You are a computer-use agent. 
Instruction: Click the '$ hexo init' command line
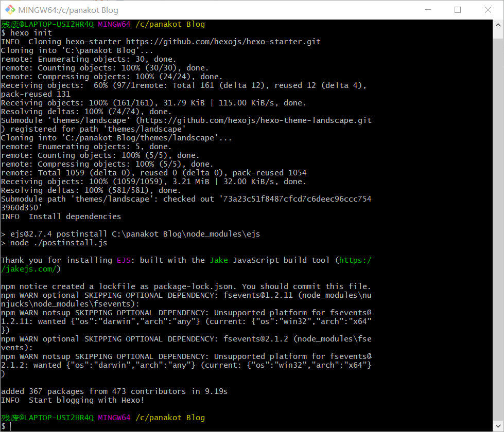pos(26,33)
